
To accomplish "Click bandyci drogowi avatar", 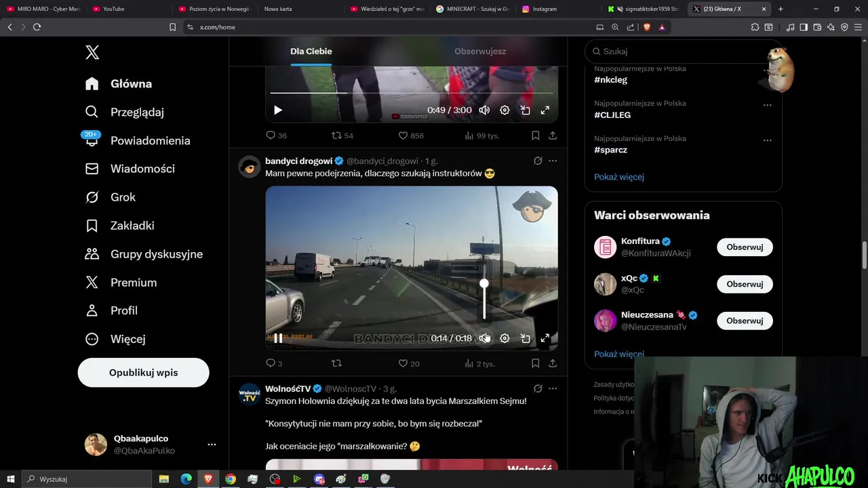I will tap(250, 167).
